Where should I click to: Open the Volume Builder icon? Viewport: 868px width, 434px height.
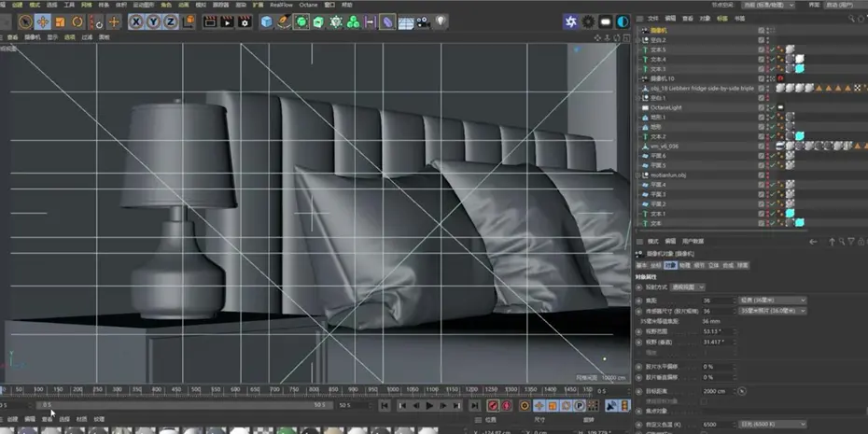coord(336,22)
